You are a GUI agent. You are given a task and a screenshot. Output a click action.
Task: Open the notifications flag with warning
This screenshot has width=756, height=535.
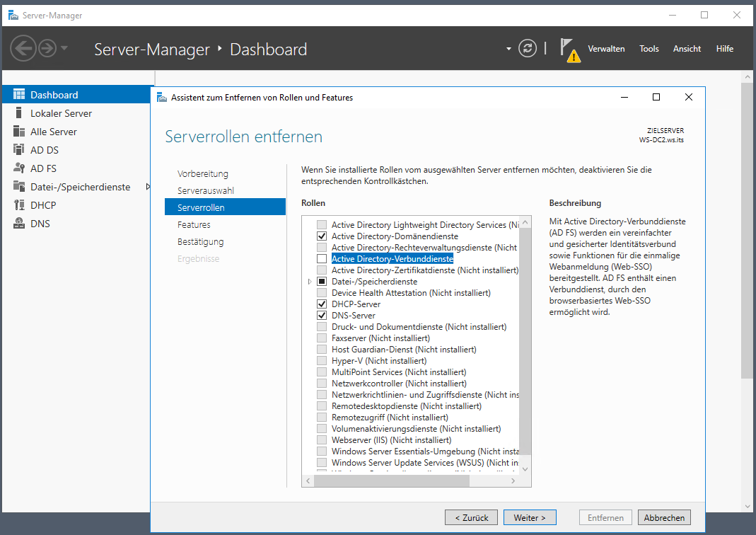pos(570,50)
